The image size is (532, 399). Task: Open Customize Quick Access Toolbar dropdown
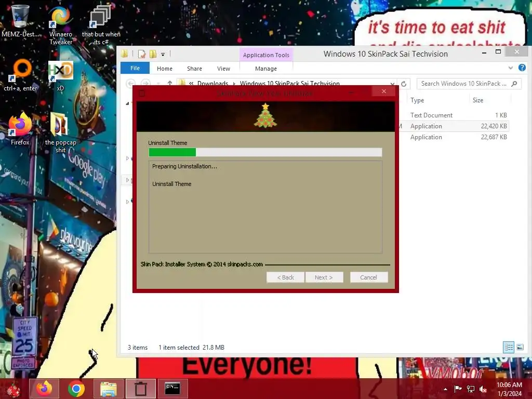[x=163, y=54]
